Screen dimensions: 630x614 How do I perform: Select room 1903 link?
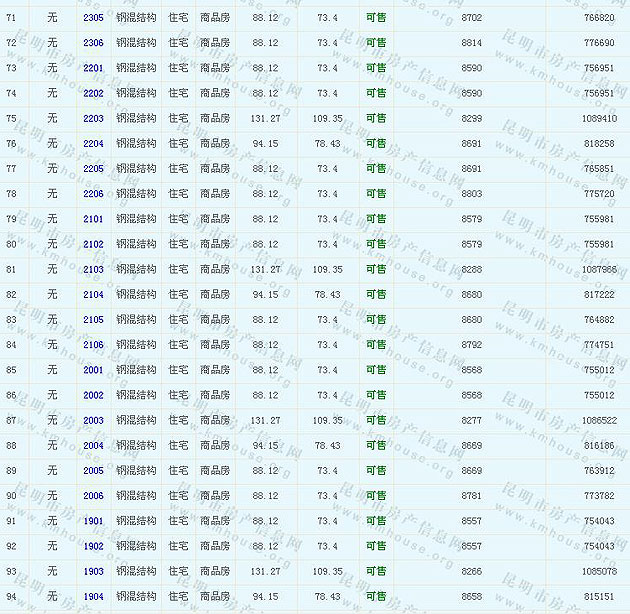(93, 572)
